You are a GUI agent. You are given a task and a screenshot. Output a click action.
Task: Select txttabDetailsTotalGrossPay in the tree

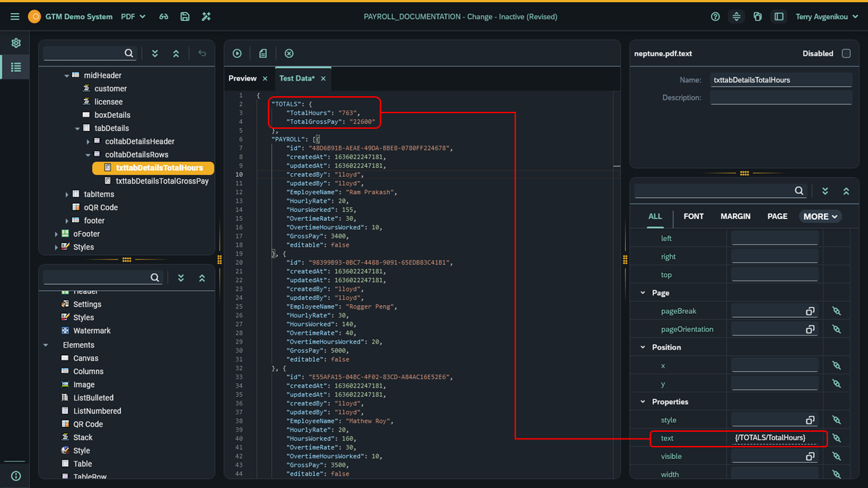click(162, 181)
